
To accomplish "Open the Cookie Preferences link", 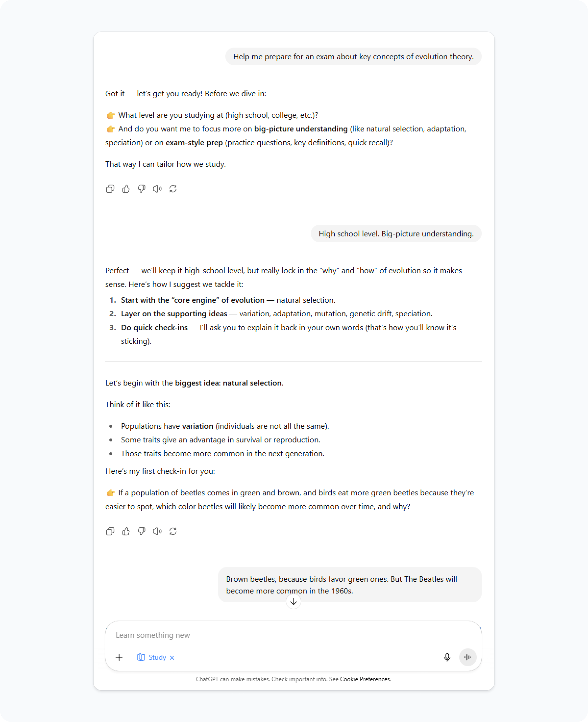I will 365,679.
